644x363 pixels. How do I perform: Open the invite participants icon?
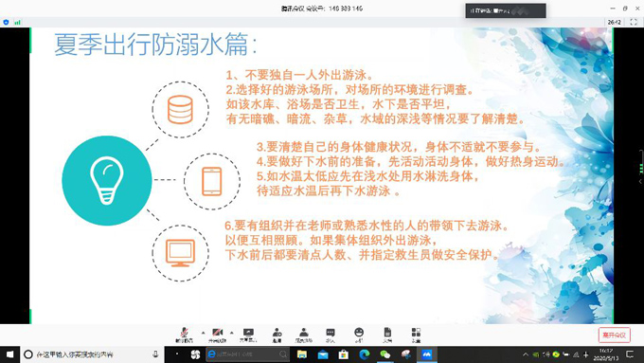277,335
